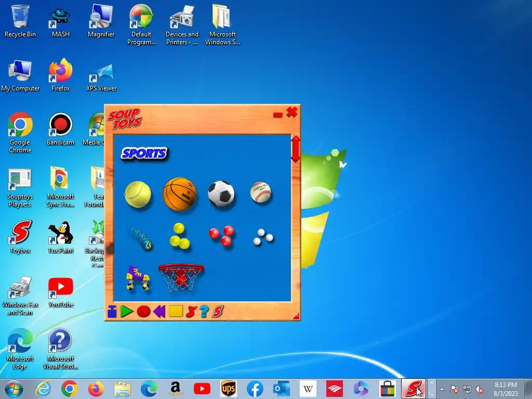Choose the three red balls toy
The height and width of the screenshot is (399, 532).
pos(221,235)
